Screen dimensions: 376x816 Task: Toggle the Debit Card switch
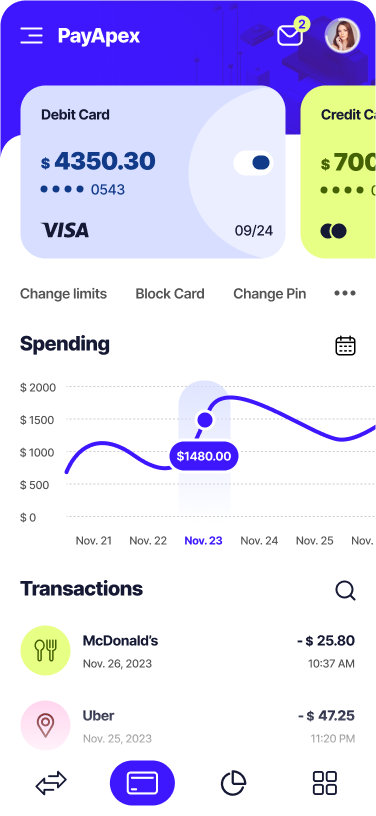(x=254, y=163)
